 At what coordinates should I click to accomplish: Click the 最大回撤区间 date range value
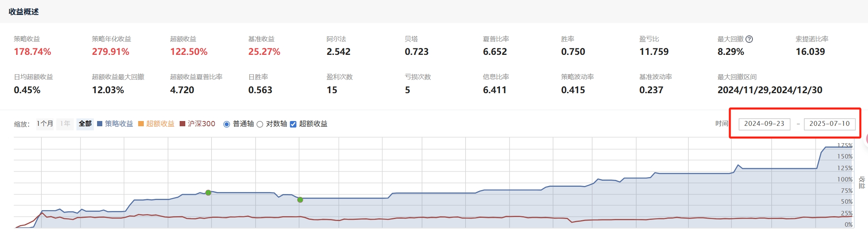(x=770, y=90)
